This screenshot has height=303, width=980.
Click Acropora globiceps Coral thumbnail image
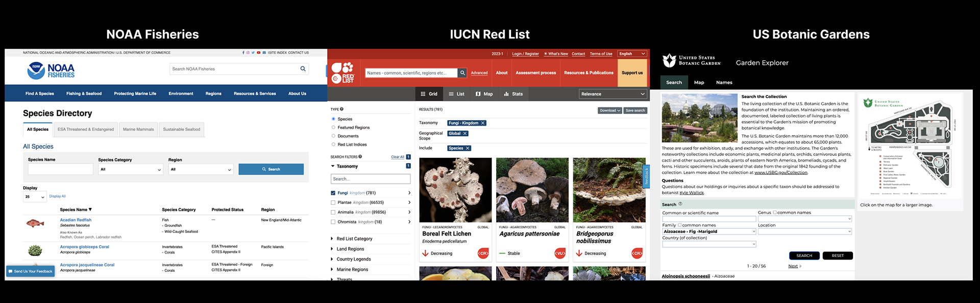point(35,250)
